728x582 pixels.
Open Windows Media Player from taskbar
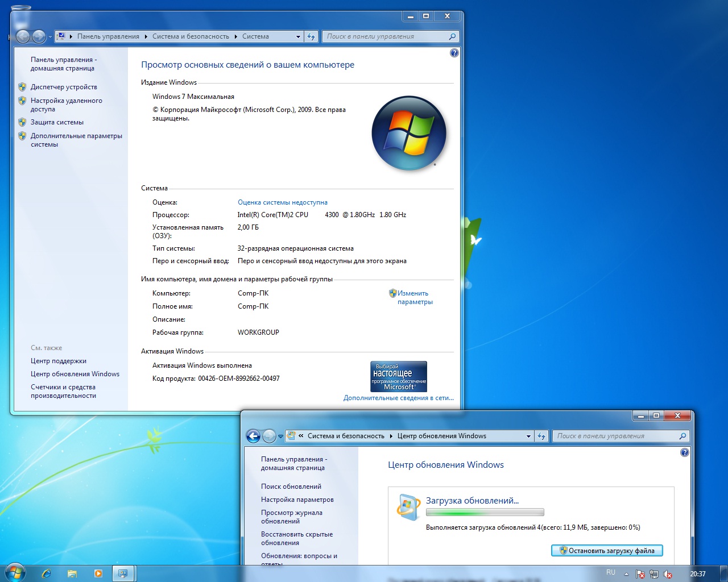pos(98,573)
